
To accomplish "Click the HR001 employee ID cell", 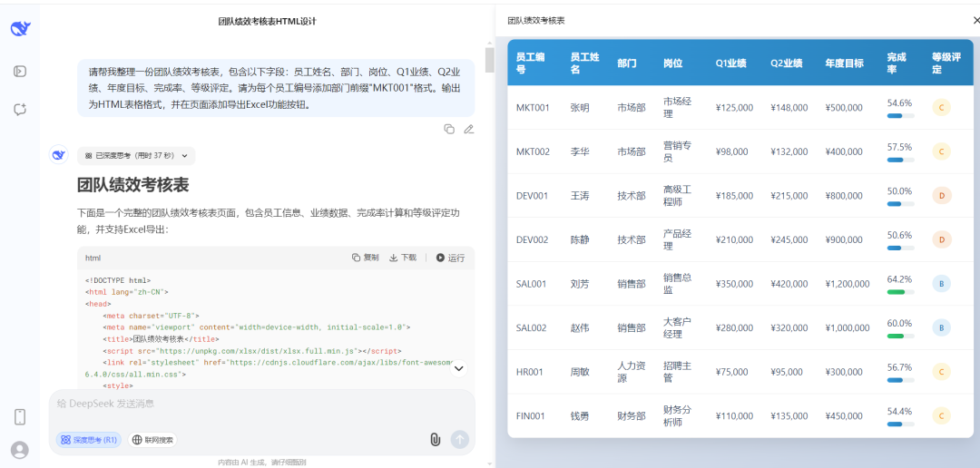I will (529, 372).
